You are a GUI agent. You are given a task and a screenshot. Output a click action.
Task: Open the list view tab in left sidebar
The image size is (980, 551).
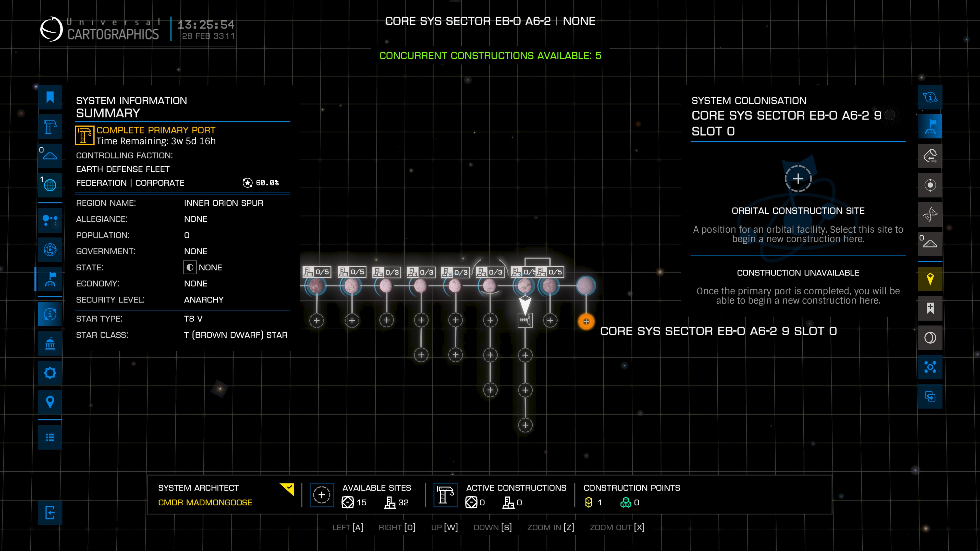50,437
